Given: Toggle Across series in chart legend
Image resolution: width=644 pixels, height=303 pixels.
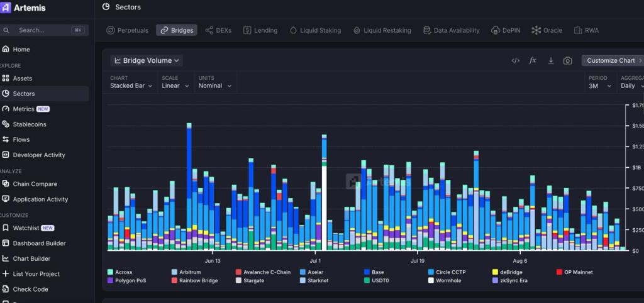Looking at the screenshot, I should point(123,272).
